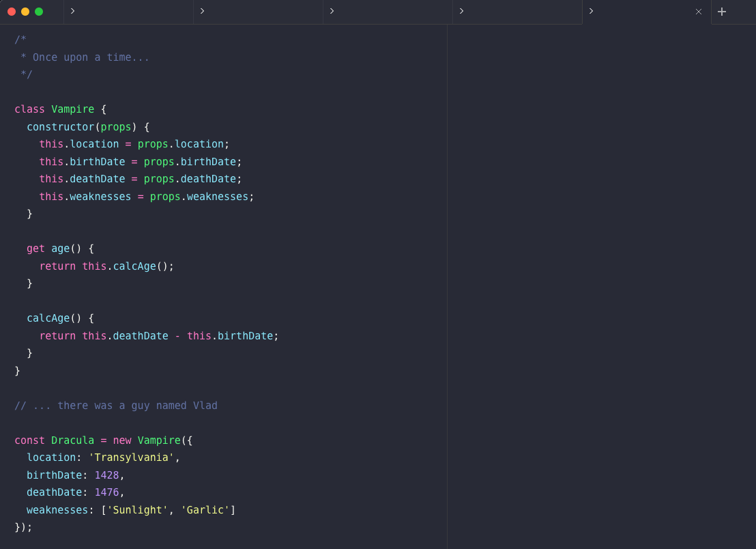Click the Dracula constant declaration
The image size is (756, 549).
pyautogui.click(x=73, y=440)
